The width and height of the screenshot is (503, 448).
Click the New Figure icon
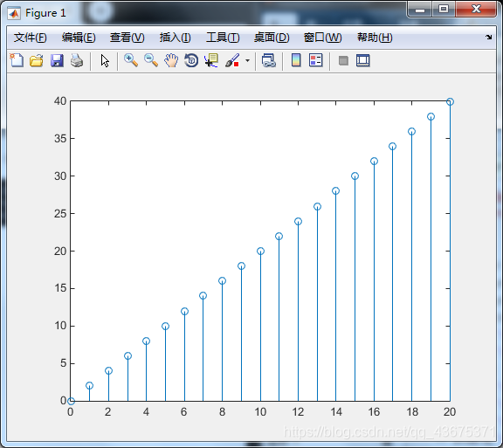[17, 60]
